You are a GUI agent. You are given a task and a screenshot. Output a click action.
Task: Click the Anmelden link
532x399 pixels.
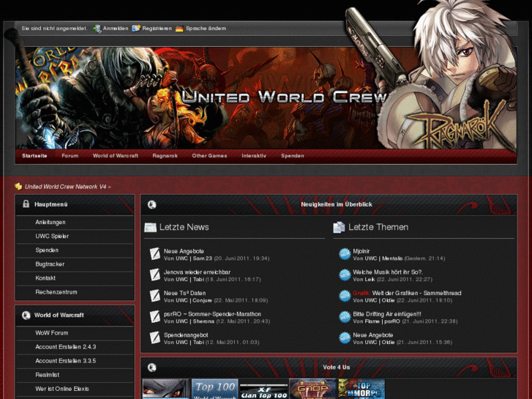point(116,29)
